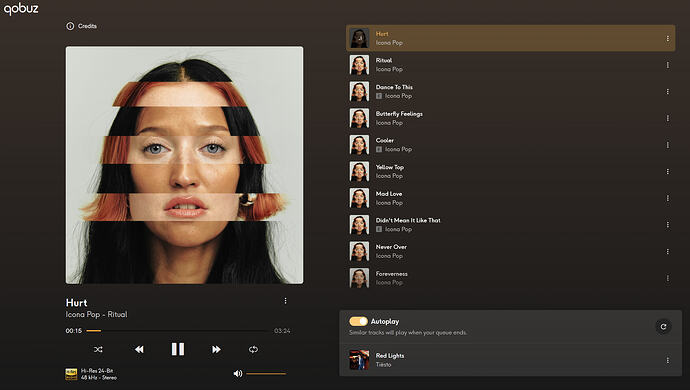Viewport: 690px width, 390px height.
Task: Skip to the previous track
Action: pyautogui.click(x=139, y=350)
